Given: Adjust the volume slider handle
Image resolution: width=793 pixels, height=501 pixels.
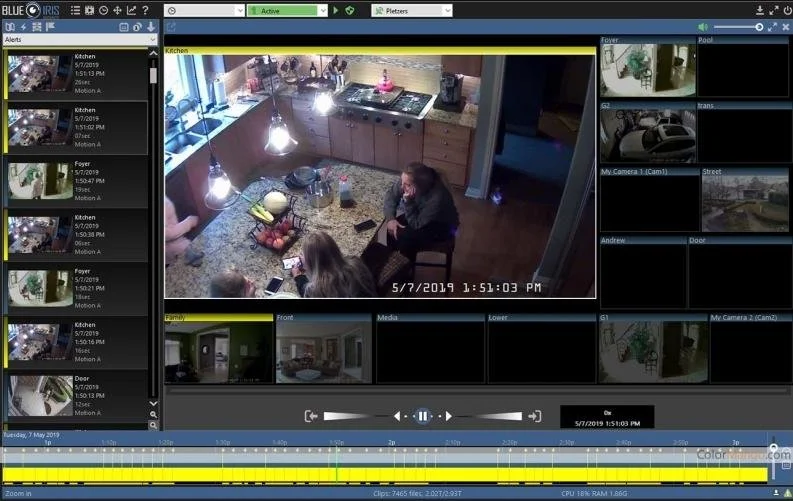Looking at the screenshot, I should (759, 27).
